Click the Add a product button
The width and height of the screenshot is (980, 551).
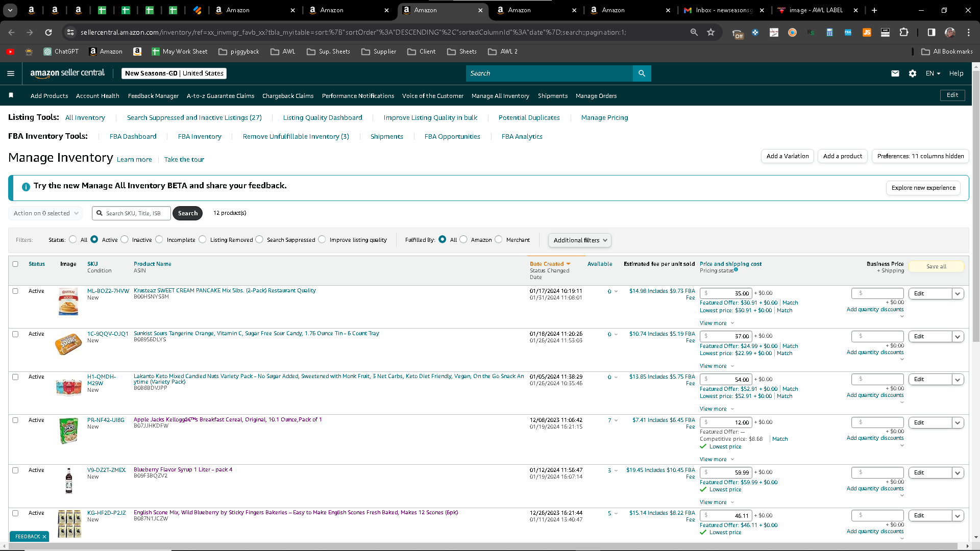[843, 156]
